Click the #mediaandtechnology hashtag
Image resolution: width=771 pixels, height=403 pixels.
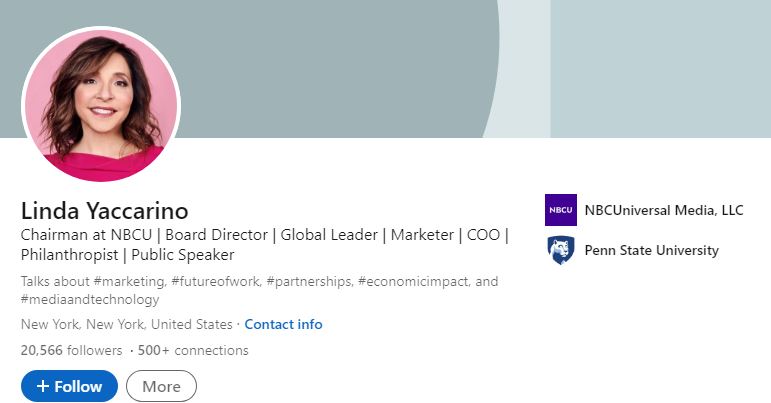pyautogui.click(x=90, y=299)
